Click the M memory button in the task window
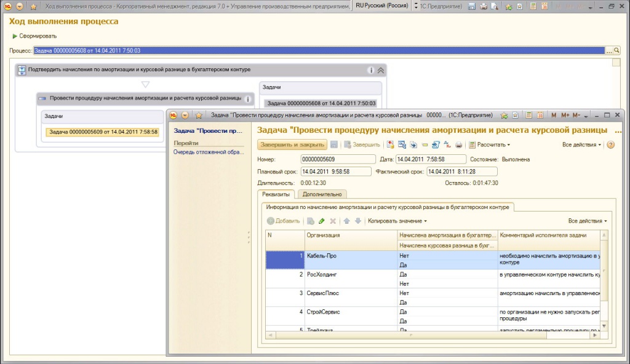 tap(554, 116)
